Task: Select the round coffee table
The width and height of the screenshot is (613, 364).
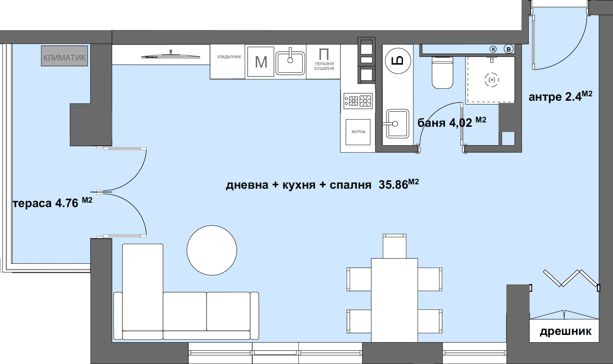Action: point(212,250)
